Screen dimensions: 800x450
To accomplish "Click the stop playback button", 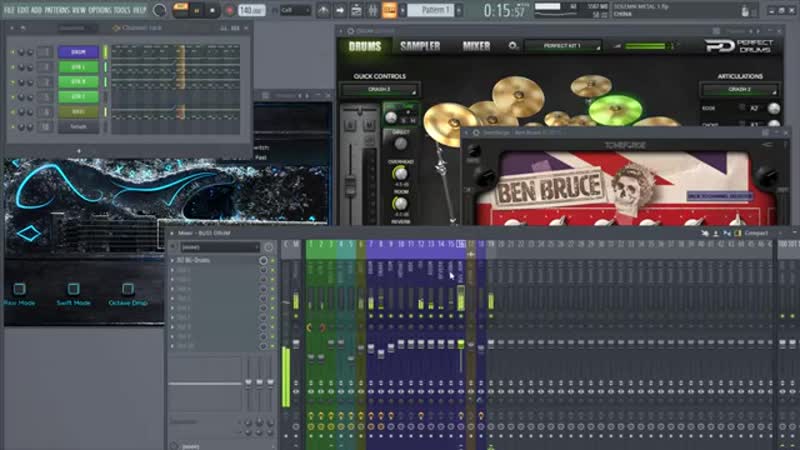I will pos(212,10).
